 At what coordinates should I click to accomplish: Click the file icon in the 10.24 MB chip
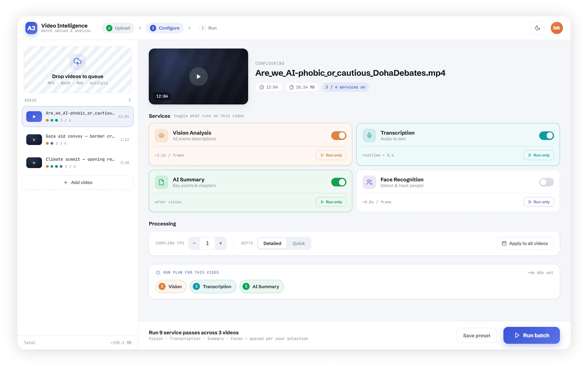[x=291, y=87]
